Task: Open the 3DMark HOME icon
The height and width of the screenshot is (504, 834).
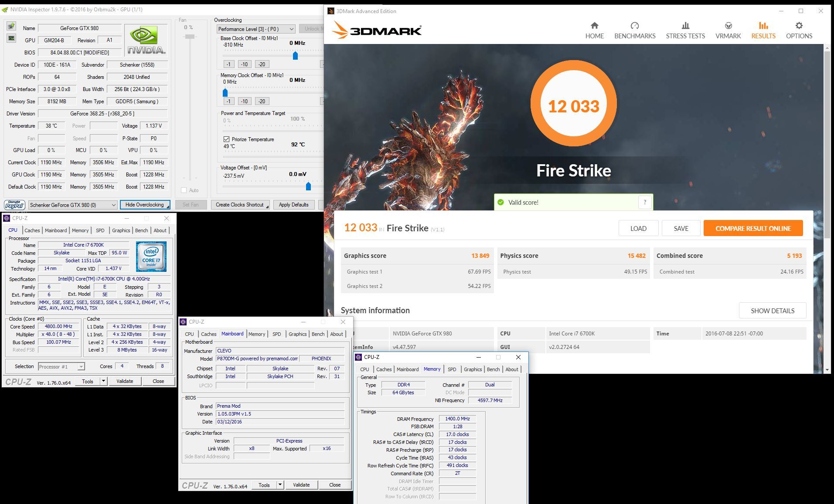Action: click(x=594, y=26)
